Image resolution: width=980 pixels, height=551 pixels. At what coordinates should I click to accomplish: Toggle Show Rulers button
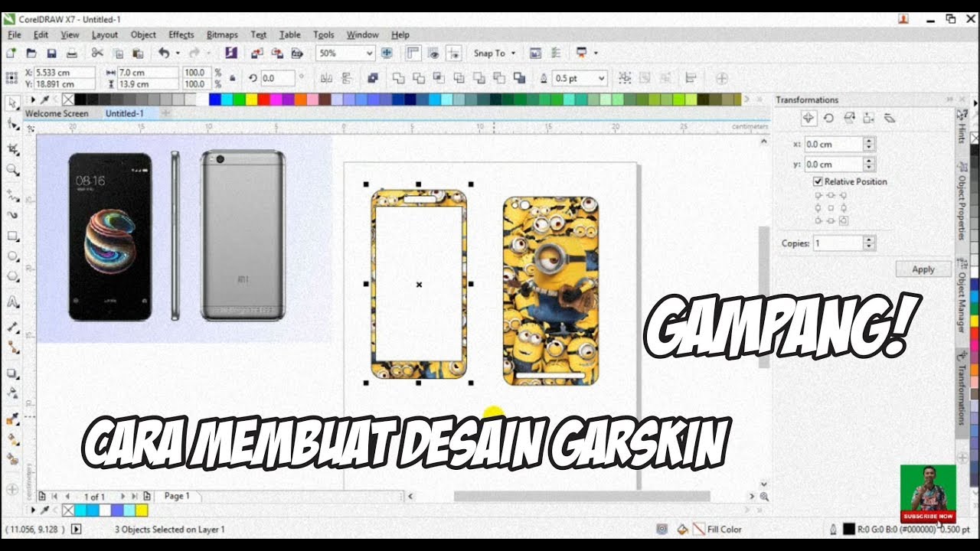[x=413, y=54]
